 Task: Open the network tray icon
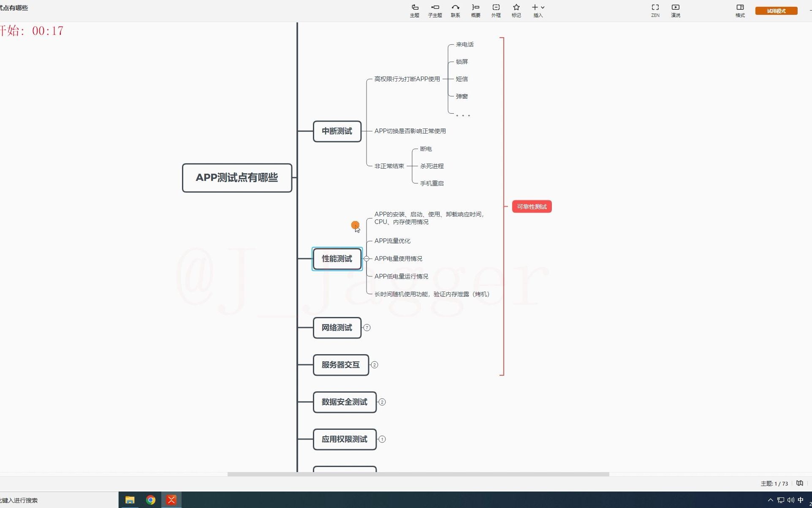tap(780, 500)
